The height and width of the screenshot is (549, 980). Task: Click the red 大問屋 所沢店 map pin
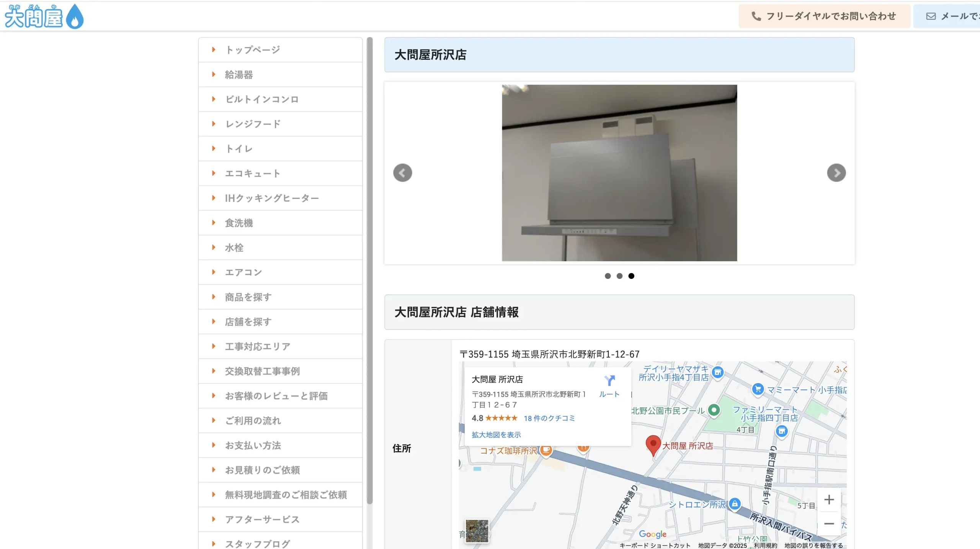(x=653, y=444)
